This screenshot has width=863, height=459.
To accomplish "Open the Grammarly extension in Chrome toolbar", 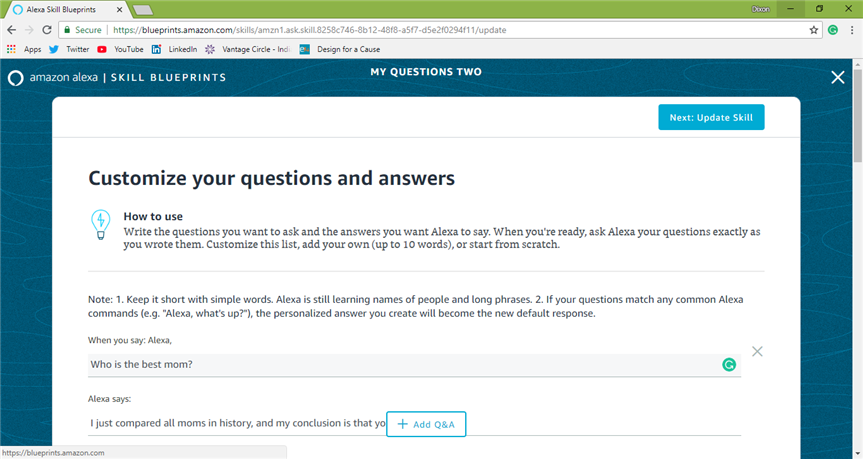I will coord(833,30).
